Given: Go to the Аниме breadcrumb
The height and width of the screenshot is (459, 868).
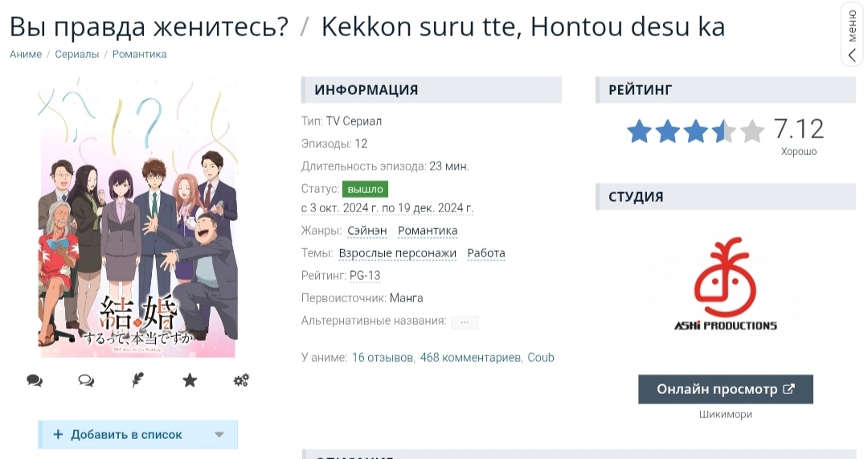Looking at the screenshot, I should 26,55.
